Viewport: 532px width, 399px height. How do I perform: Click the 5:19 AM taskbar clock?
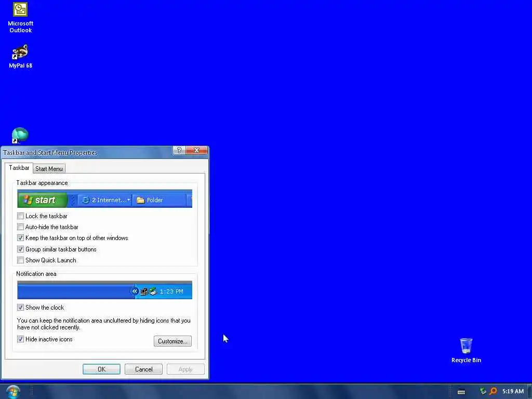coord(513,391)
